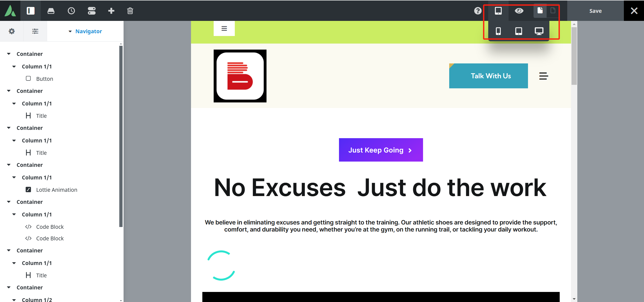
Task: Toggle the sidebar panel icon
Action: pyautogui.click(x=30, y=11)
